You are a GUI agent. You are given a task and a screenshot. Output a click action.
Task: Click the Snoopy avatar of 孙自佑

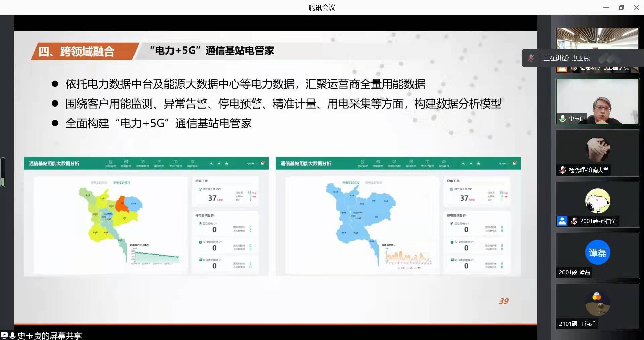coord(597,201)
